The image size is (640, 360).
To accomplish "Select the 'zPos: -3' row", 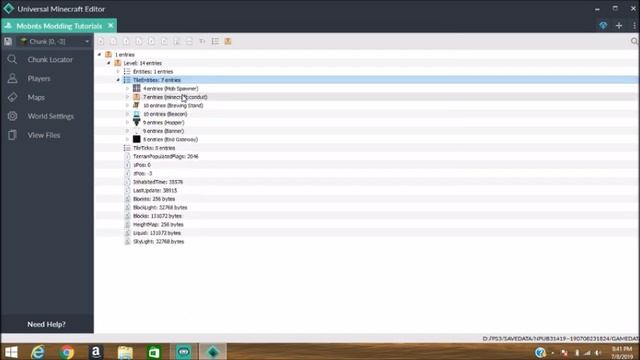I will tap(142, 173).
